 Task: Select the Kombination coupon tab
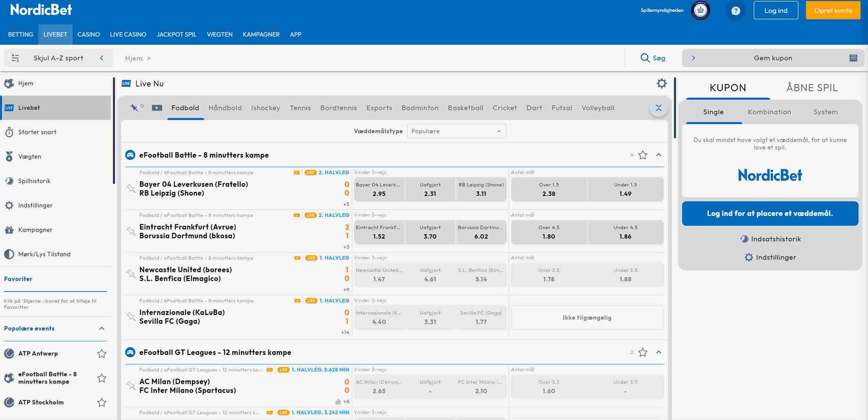769,112
